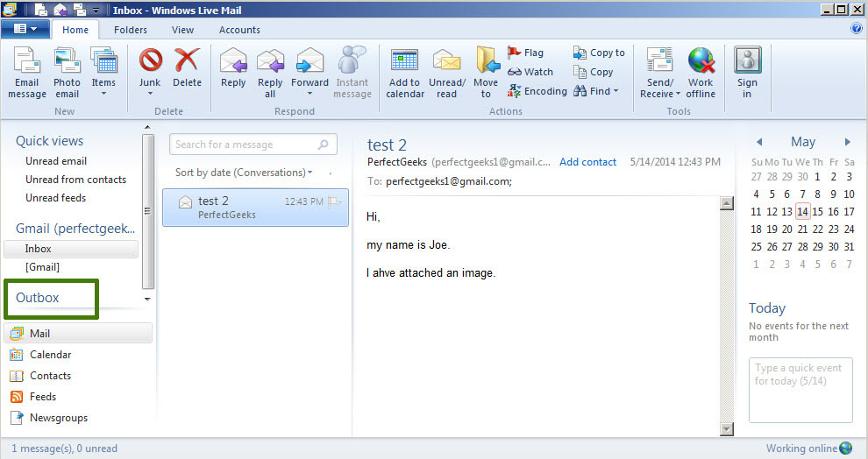Open the help question mark icon

pyautogui.click(x=857, y=28)
